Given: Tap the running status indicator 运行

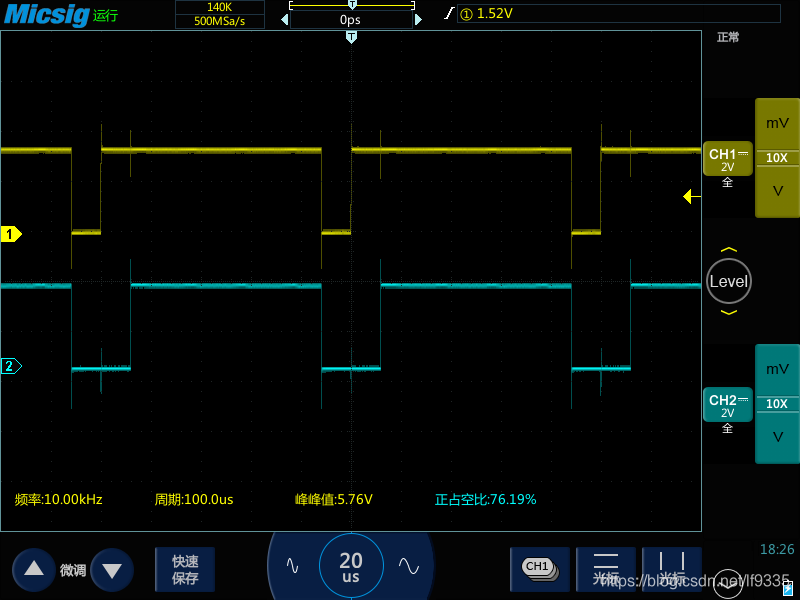Looking at the screenshot, I should [x=106, y=16].
